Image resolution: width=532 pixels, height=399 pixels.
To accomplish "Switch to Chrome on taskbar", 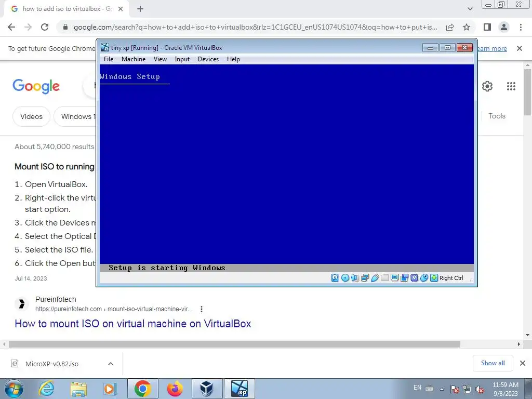I will [x=142, y=389].
